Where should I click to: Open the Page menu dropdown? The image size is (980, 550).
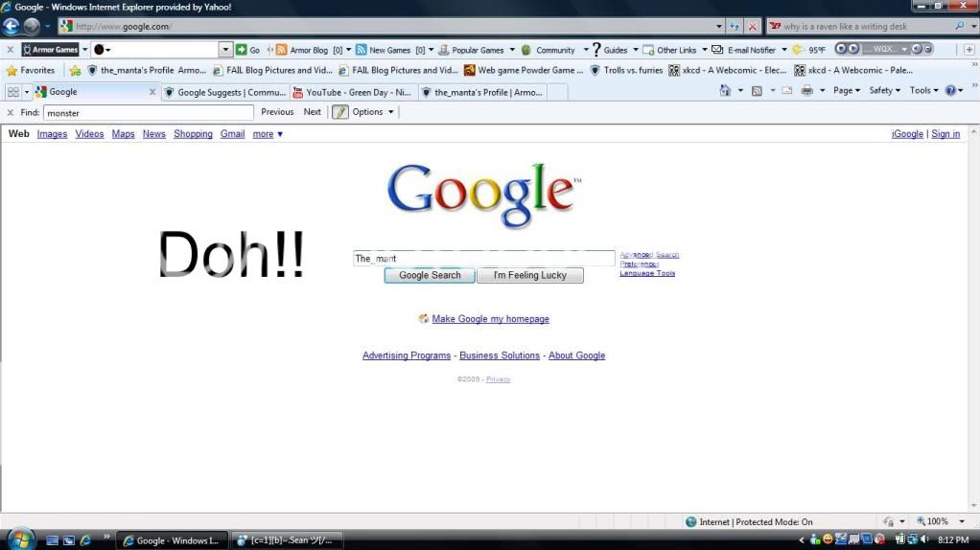847,90
